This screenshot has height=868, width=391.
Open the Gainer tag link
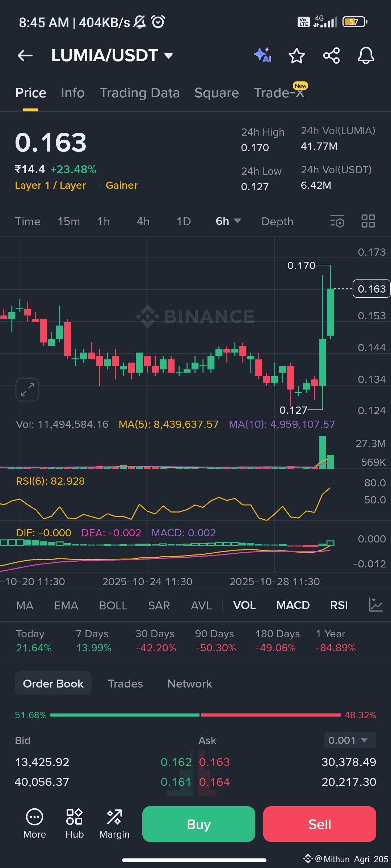[x=122, y=185]
